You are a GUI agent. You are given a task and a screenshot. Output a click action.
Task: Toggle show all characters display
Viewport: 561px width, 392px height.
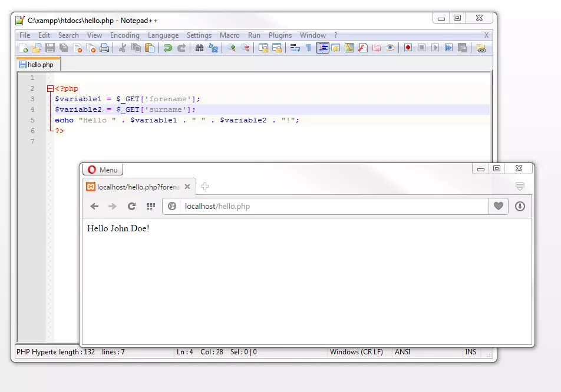point(309,48)
